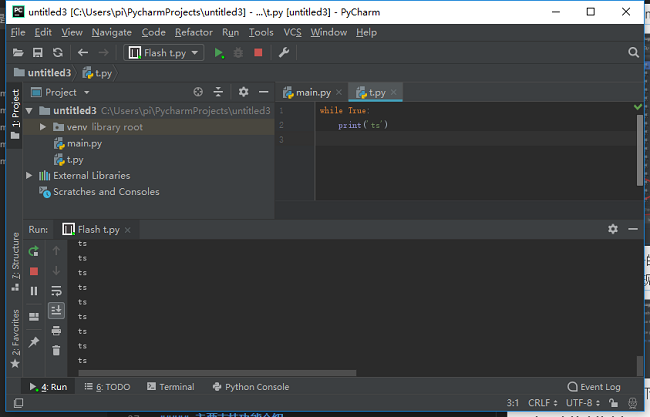
Task: Run the Flash t.py configuration
Action: click(218, 53)
